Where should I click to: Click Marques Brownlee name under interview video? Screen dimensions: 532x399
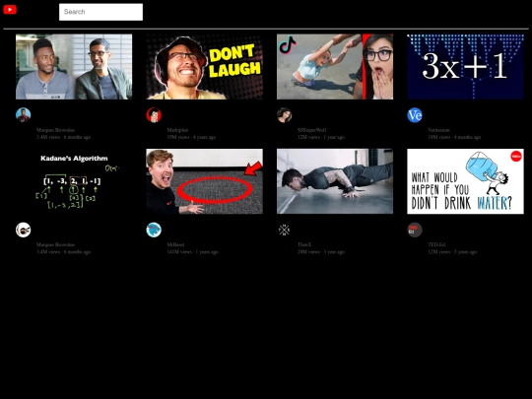[x=55, y=130]
